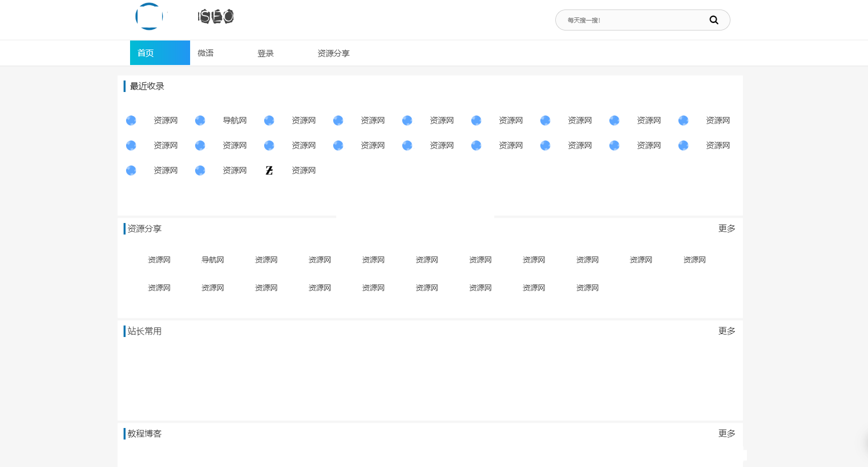Switch to the 微语 tab

click(206, 52)
